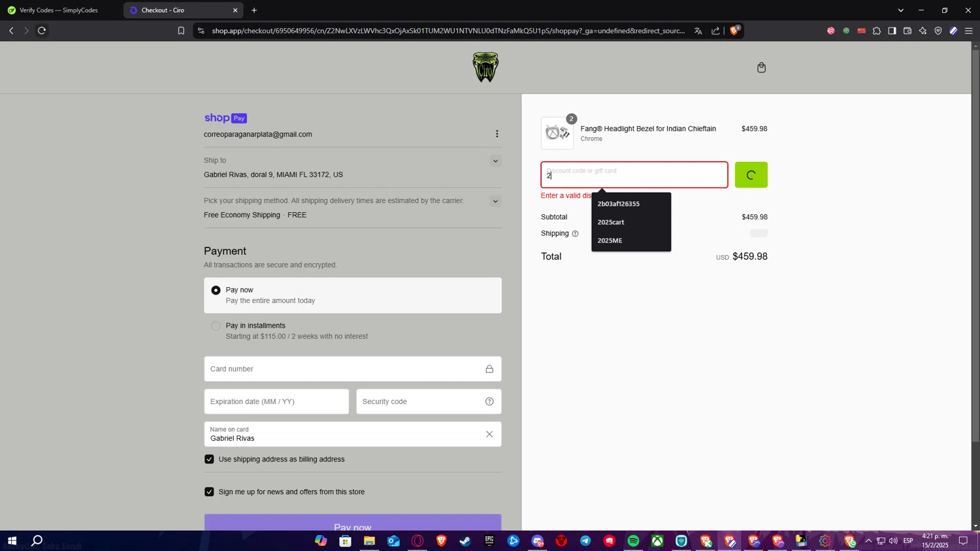Open Windows search

point(37,541)
